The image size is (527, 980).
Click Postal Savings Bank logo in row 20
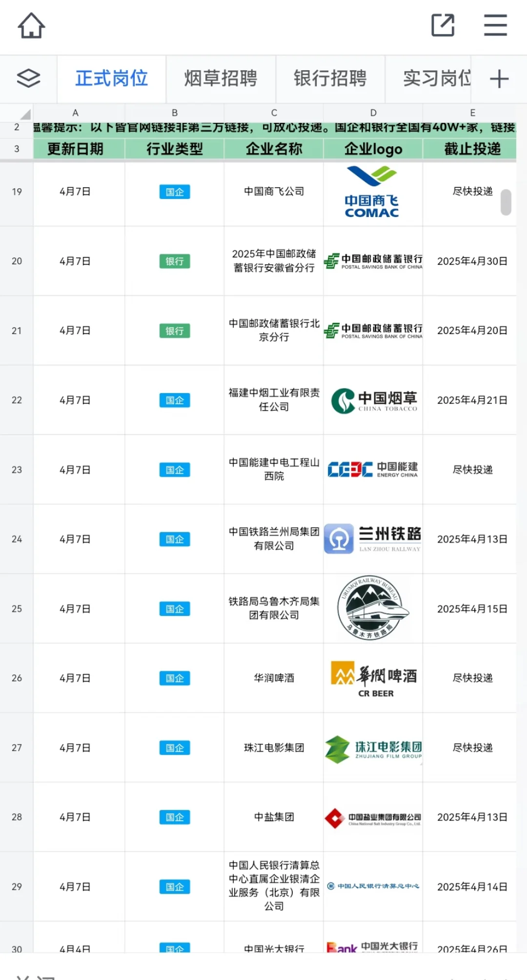[373, 261]
